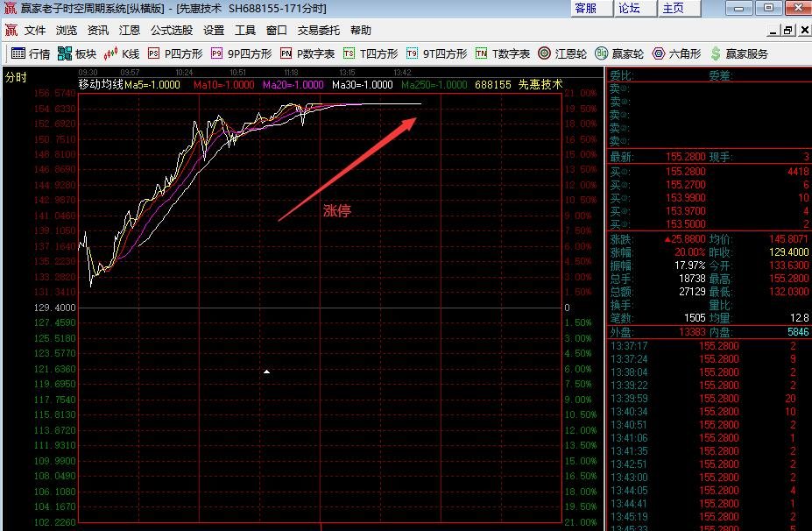Open the 9T四方形 tool icon

tap(413, 53)
